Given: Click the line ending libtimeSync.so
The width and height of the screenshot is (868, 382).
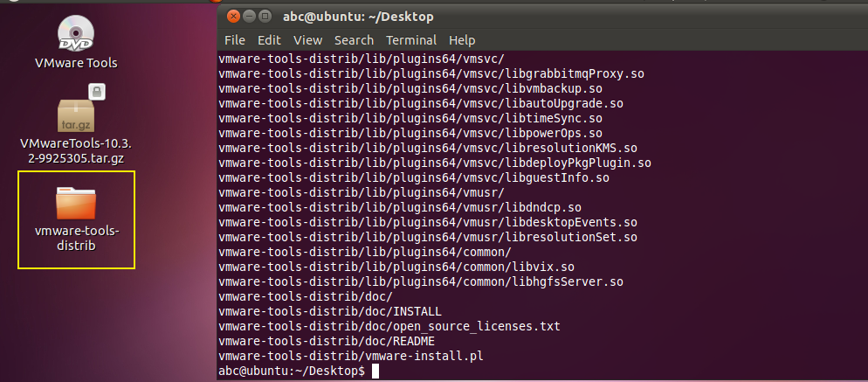Looking at the screenshot, I should (x=410, y=119).
